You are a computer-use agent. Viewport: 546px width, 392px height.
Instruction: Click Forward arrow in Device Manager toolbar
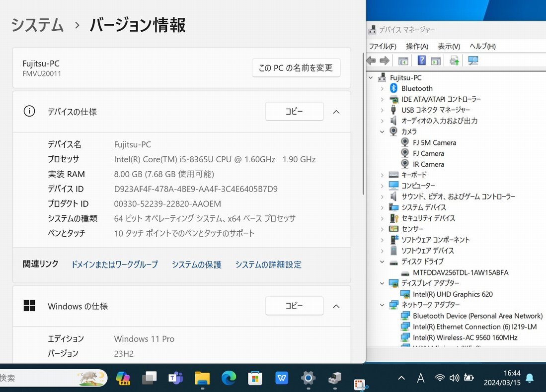(385, 61)
